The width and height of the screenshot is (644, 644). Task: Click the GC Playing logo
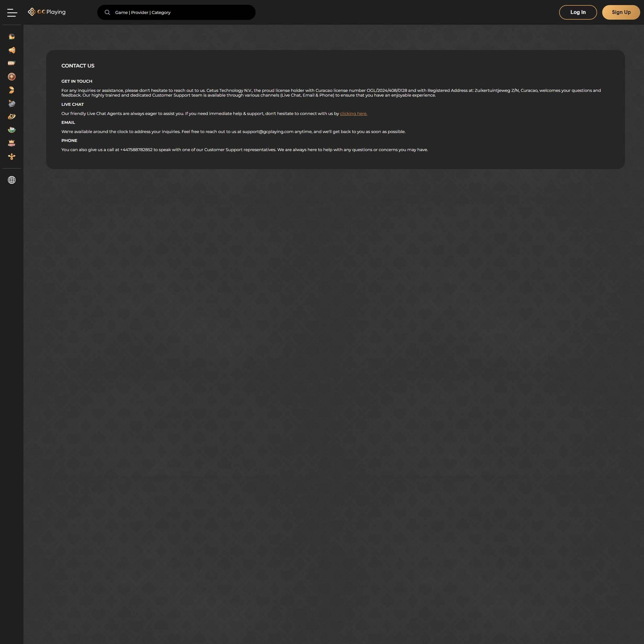(x=47, y=12)
